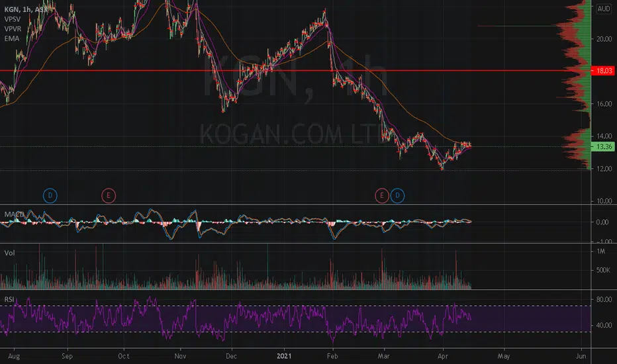The width and height of the screenshot is (617, 364).
Task: Click the 2021 label on time axis
Action: [x=284, y=356]
